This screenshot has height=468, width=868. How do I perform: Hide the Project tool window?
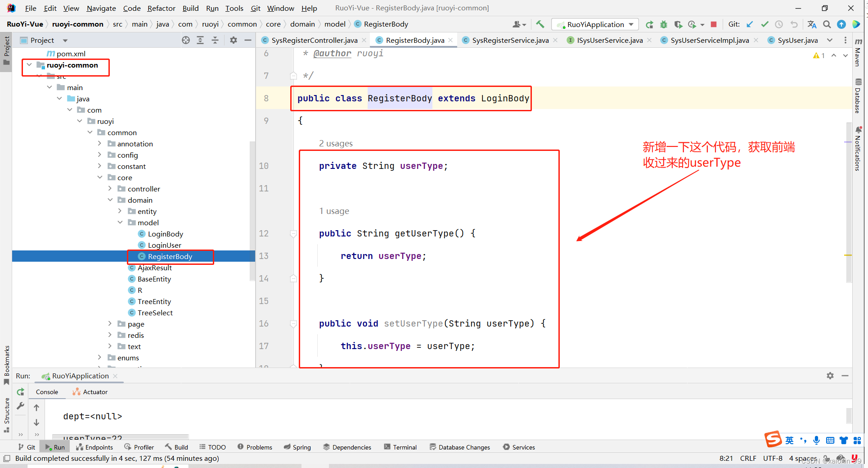click(x=248, y=40)
